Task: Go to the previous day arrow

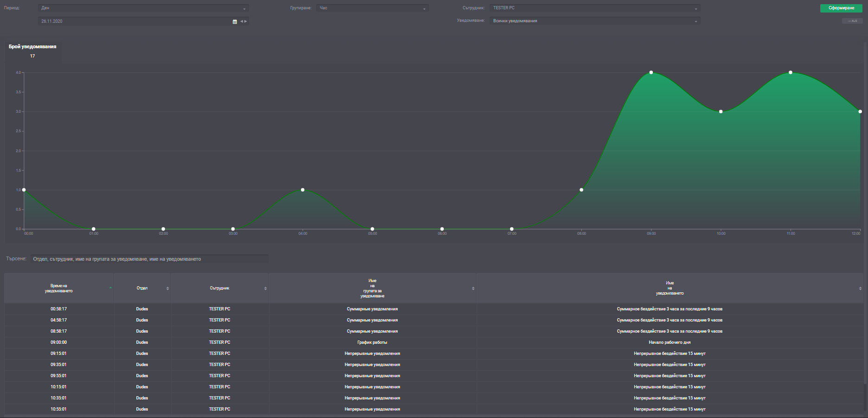Action: (x=242, y=21)
